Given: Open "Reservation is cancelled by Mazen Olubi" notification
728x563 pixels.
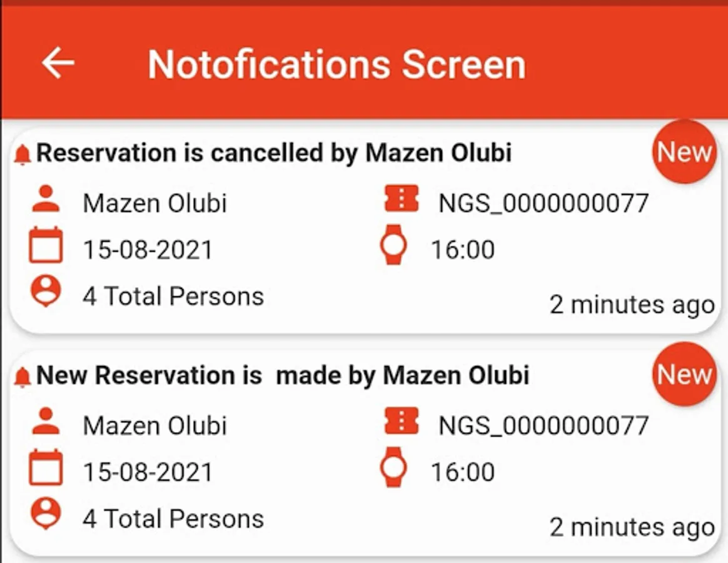Looking at the screenshot, I should (274, 153).
